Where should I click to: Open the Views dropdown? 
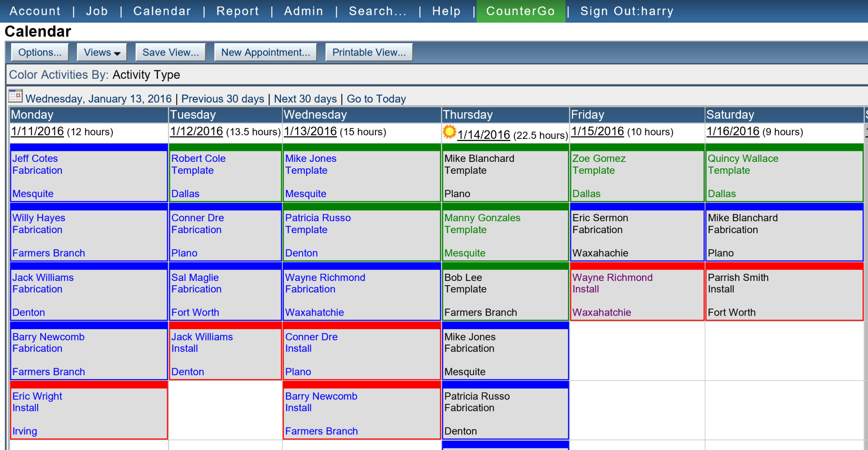pos(101,52)
